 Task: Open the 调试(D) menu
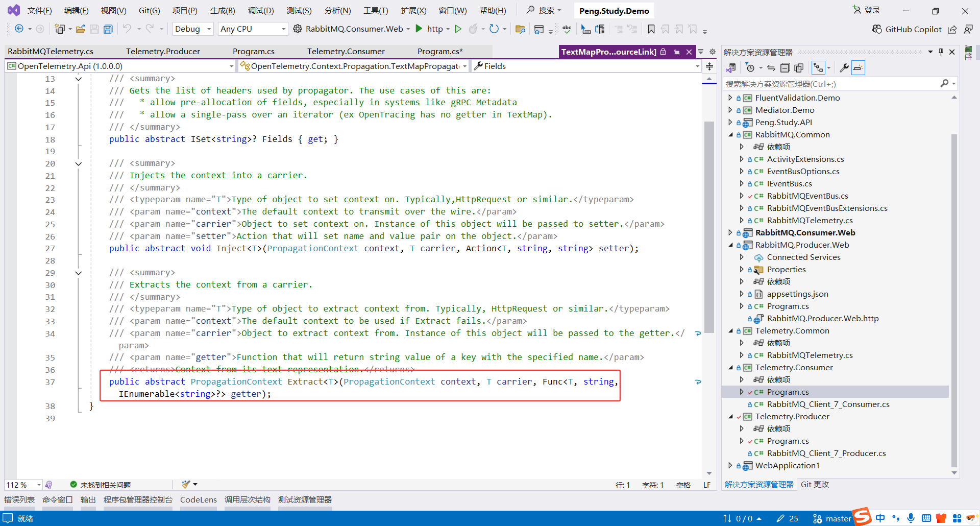tap(261, 11)
